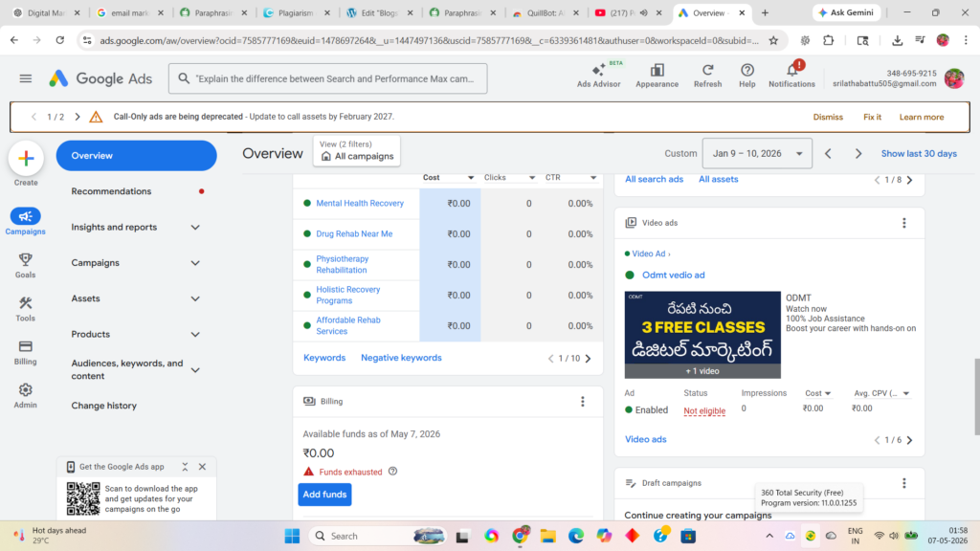The width and height of the screenshot is (980, 551).
Task: Close the Get the Google Ads app card
Action: point(203,467)
